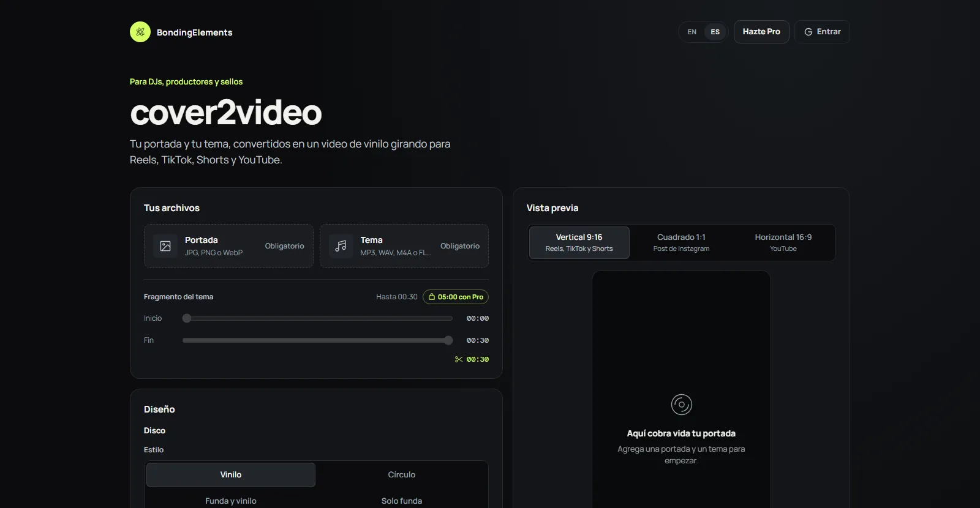980x508 pixels.
Task: Choose the Funda y vinilo option
Action: click(231, 501)
